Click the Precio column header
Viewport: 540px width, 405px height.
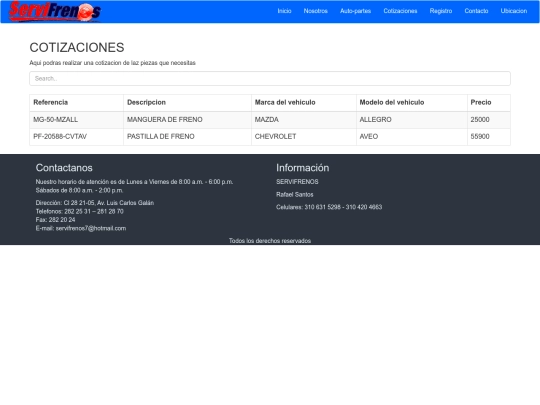click(489, 103)
